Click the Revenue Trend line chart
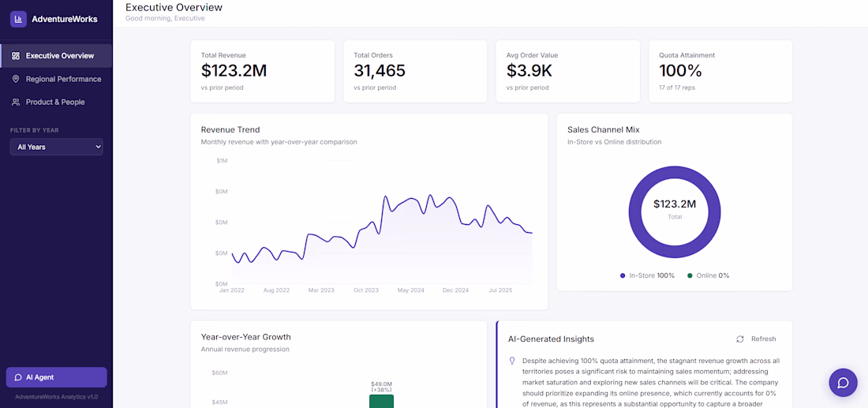 (382, 222)
